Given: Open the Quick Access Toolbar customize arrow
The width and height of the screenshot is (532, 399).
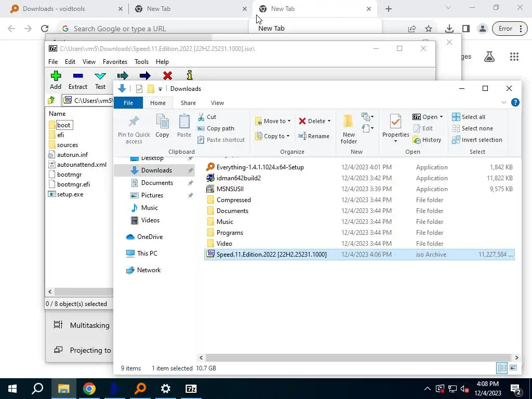Looking at the screenshot, I should point(160,89).
